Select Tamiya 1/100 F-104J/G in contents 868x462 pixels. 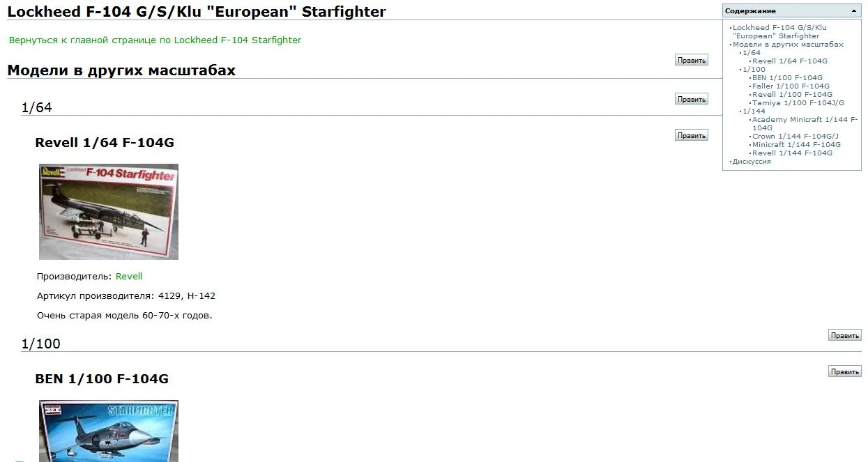click(x=798, y=103)
